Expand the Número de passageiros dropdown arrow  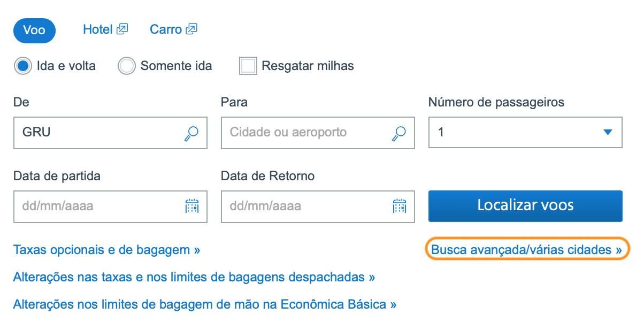pos(607,132)
